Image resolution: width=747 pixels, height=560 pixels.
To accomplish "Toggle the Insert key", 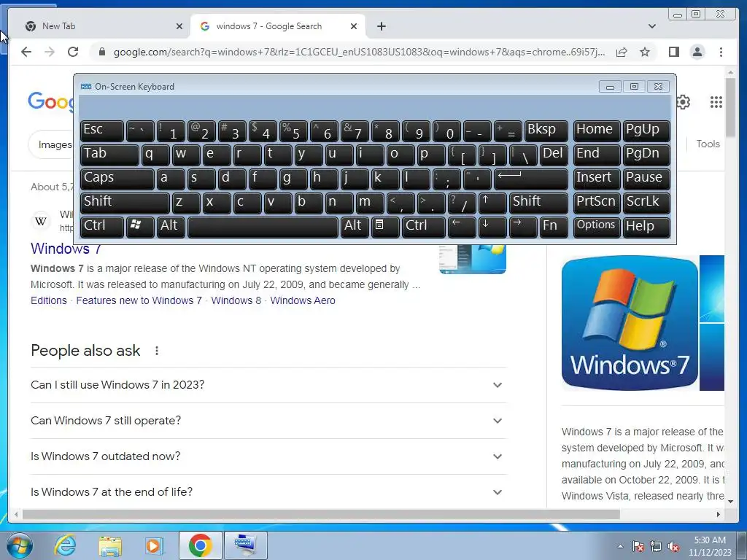I will coord(597,179).
